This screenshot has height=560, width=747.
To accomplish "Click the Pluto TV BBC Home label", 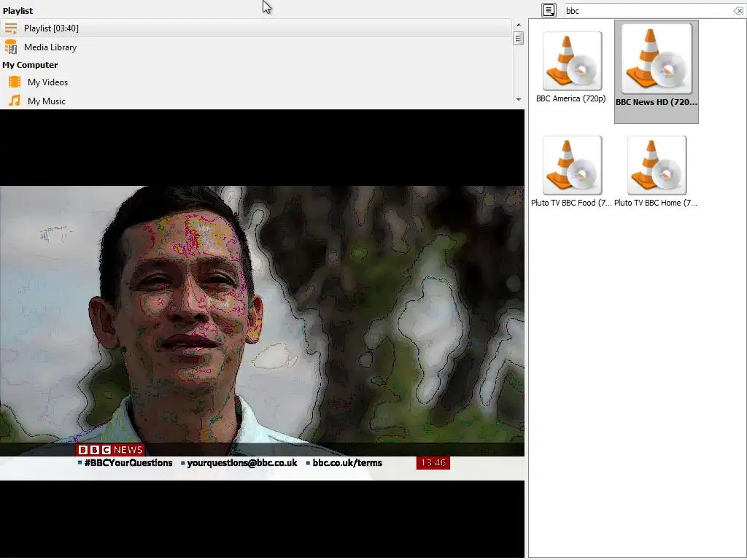I will coord(656,203).
